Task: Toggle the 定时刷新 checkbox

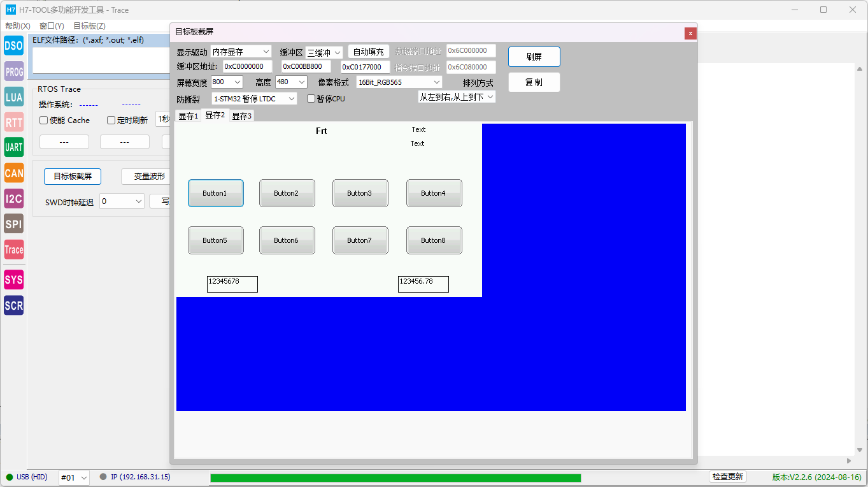Action: click(x=111, y=120)
